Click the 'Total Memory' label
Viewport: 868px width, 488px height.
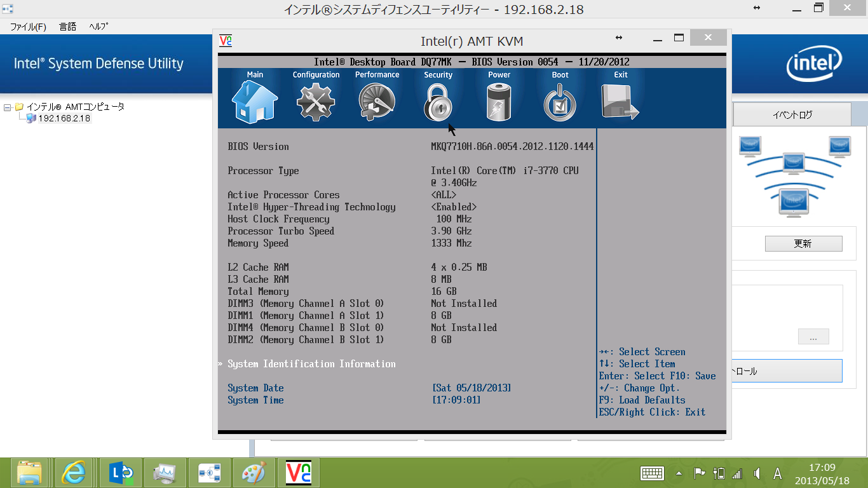(258, 292)
